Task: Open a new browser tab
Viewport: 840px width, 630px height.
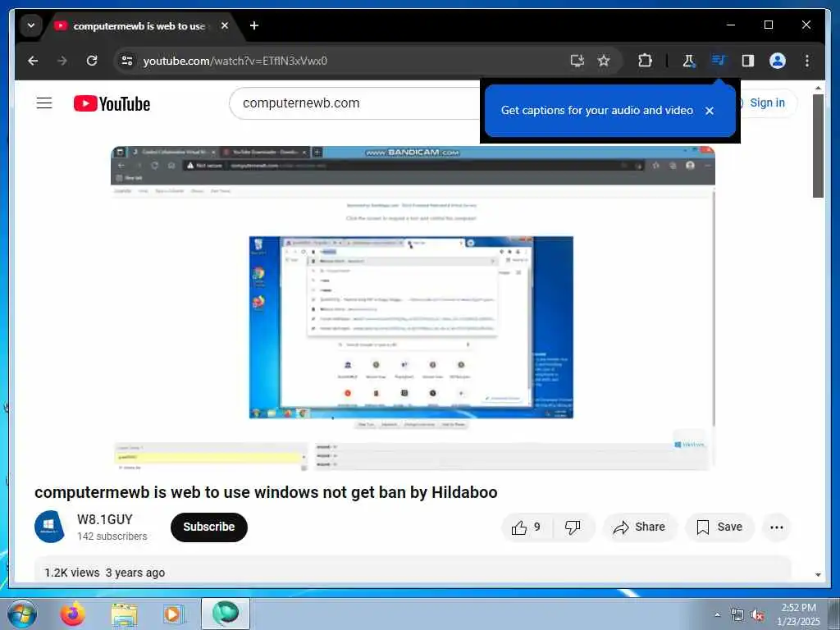Action: (254, 25)
